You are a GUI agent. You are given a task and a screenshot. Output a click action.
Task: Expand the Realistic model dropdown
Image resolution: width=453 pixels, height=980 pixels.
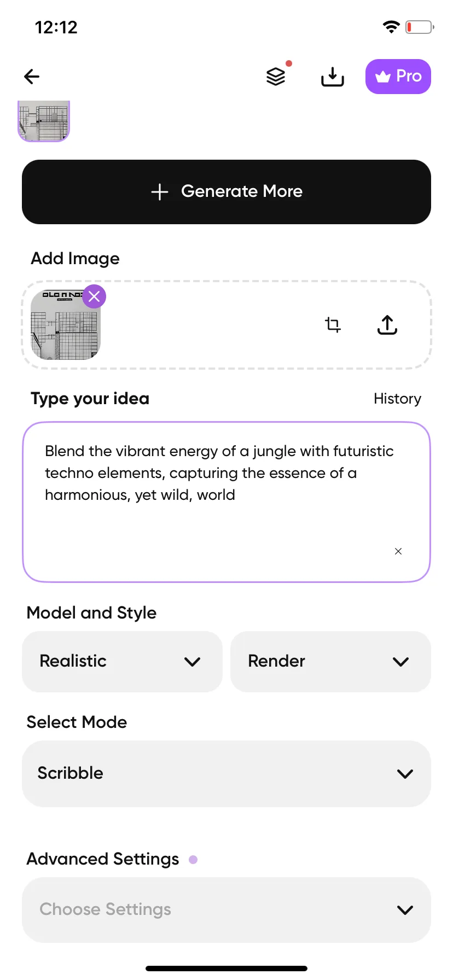pyautogui.click(x=122, y=662)
